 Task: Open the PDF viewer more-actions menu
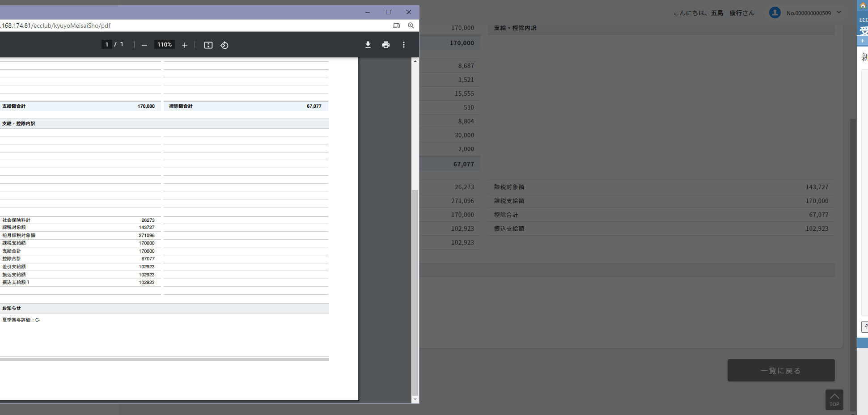(x=404, y=45)
